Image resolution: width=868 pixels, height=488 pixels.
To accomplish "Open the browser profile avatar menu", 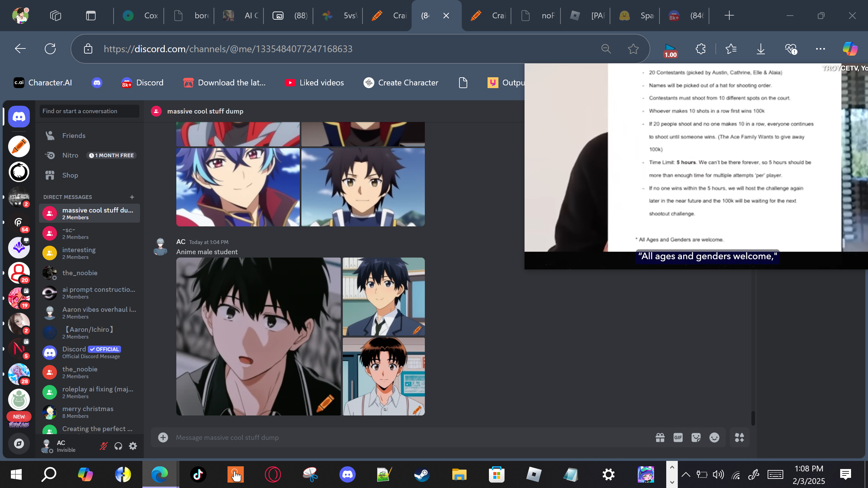I will 20,16.
